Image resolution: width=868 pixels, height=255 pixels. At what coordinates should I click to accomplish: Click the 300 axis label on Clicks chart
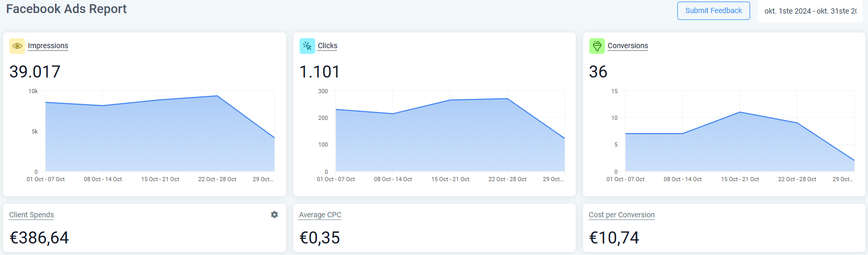click(323, 91)
